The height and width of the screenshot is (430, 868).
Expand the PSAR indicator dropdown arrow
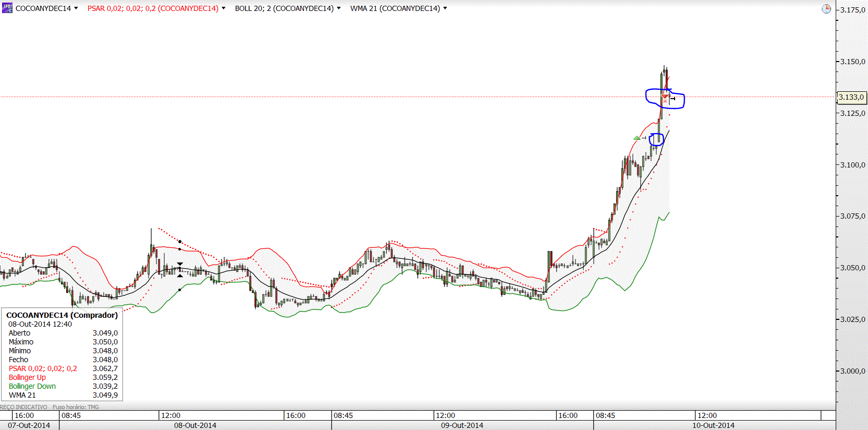(x=224, y=8)
